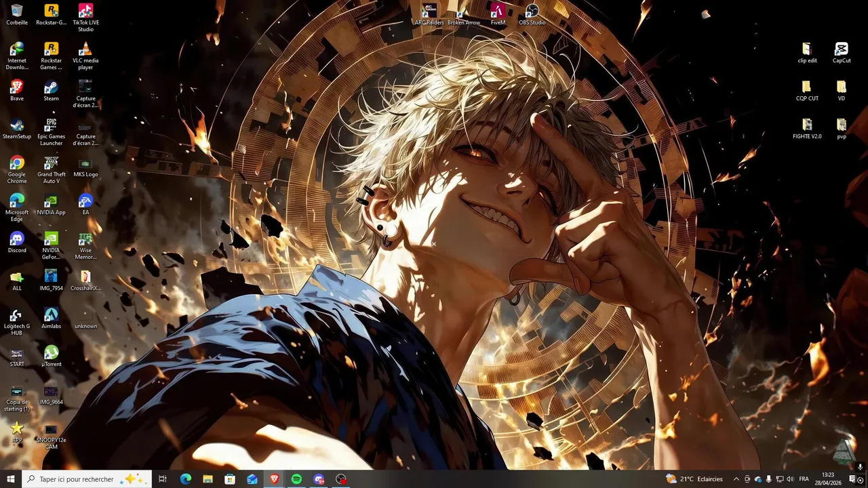Screen dimensions: 868x488
Task: Select the clip edit folder
Action: pos(807,53)
